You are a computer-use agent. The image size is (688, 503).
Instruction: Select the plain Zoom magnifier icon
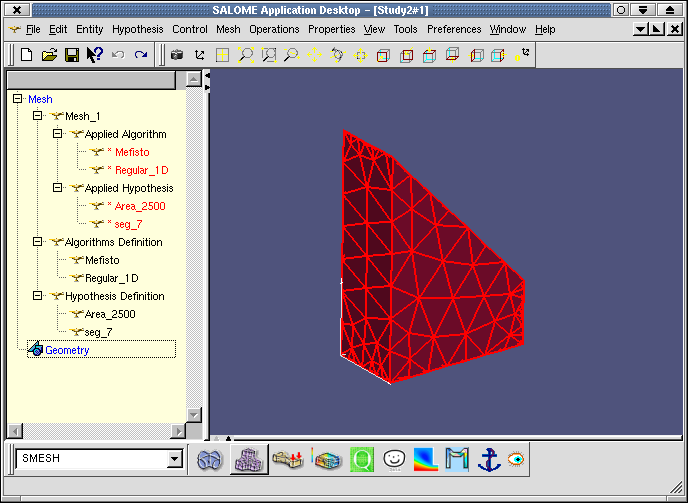tap(291, 55)
